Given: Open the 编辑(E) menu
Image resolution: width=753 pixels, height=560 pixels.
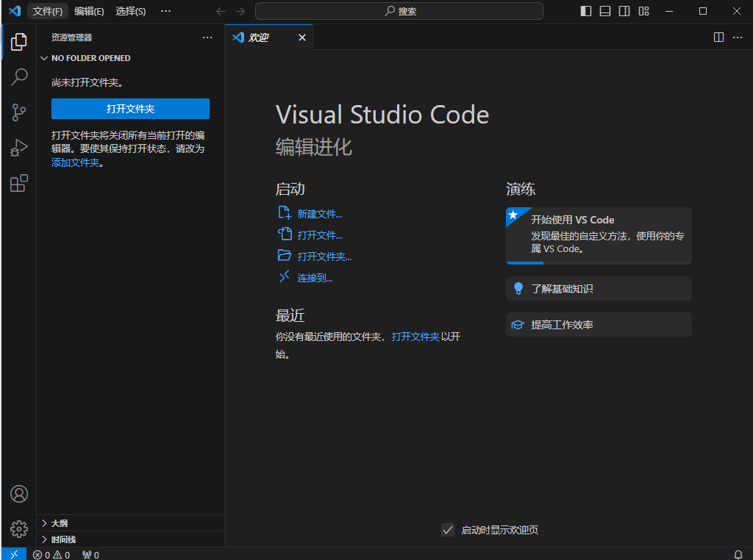Looking at the screenshot, I should [x=89, y=11].
